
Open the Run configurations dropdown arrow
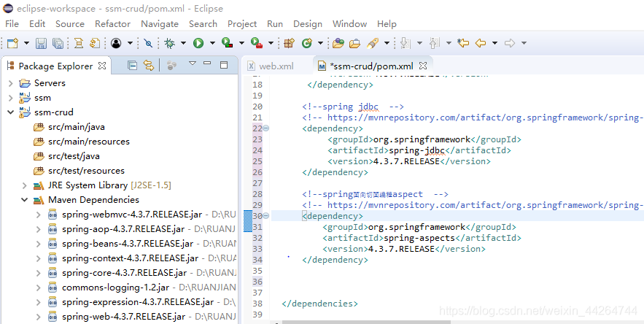pos(212,43)
